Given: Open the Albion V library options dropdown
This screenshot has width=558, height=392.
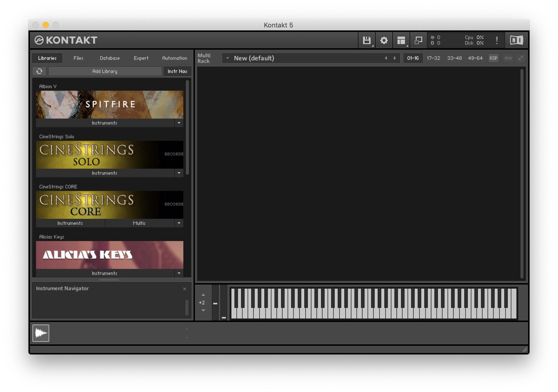Looking at the screenshot, I should (179, 123).
